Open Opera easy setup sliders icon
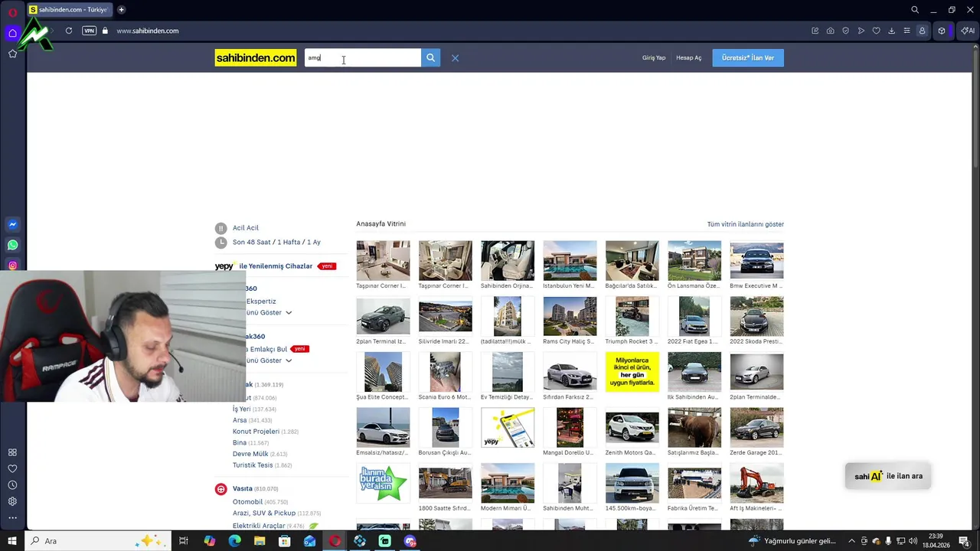The height and width of the screenshot is (551, 980). pyautogui.click(x=906, y=31)
